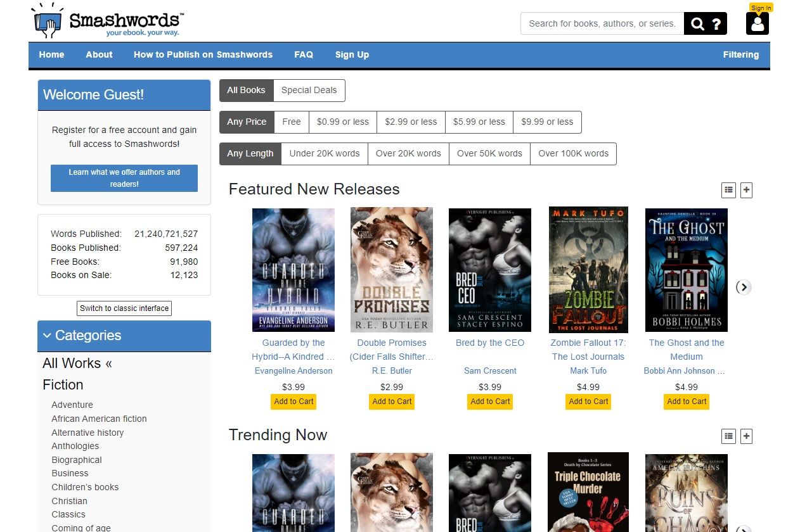Expand Trending Now with plus icon
The image size is (800, 532).
tap(746, 436)
